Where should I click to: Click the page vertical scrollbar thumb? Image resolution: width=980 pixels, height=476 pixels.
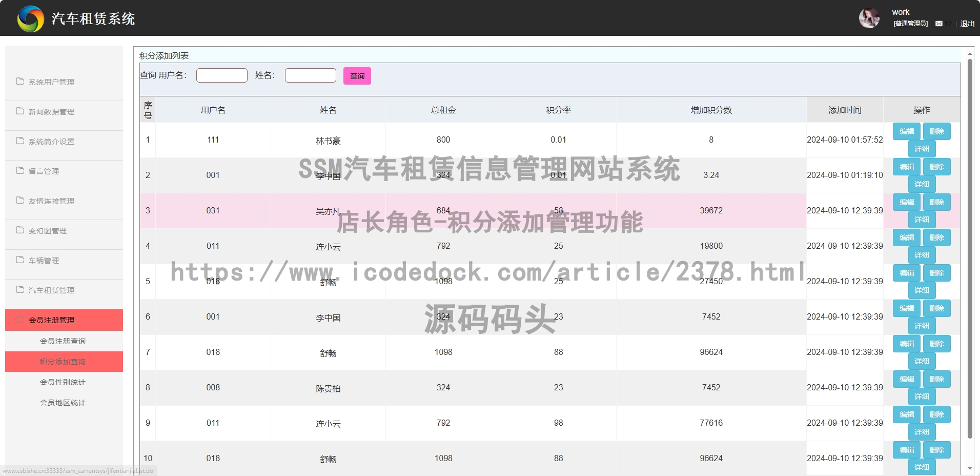pyautogui.click(x=970, y=249)
